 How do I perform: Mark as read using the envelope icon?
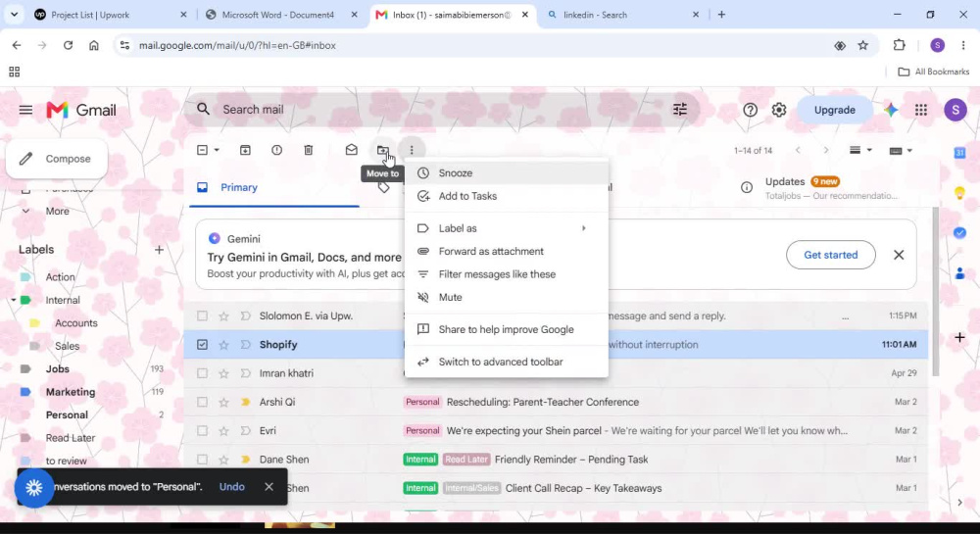point(351,150)
